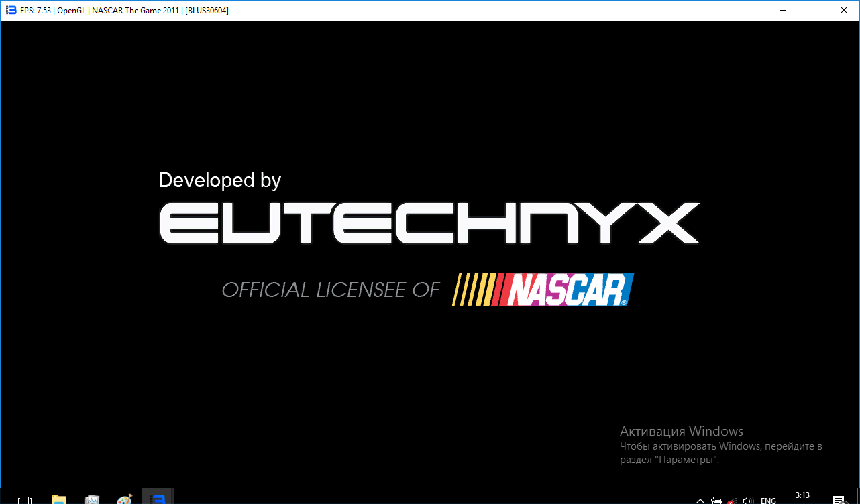Click the window title text with FPS
The width and height of the screenshot is (860, 504).
(x=124, y=10)
